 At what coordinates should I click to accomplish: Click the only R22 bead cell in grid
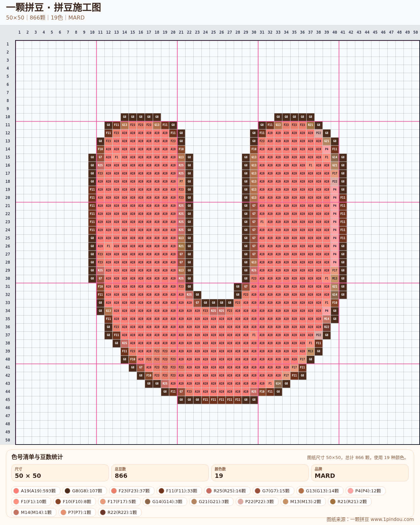[327, 327]
